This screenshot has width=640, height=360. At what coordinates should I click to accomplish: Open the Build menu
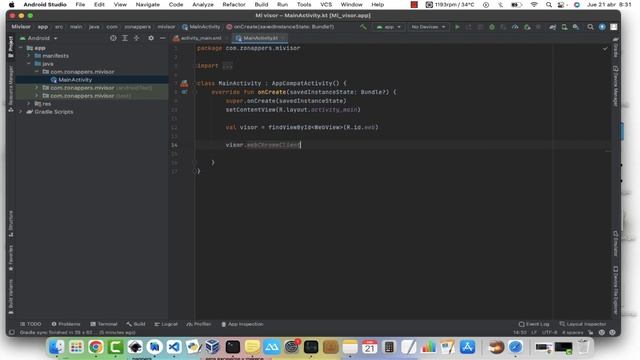[x=261, y=4]
